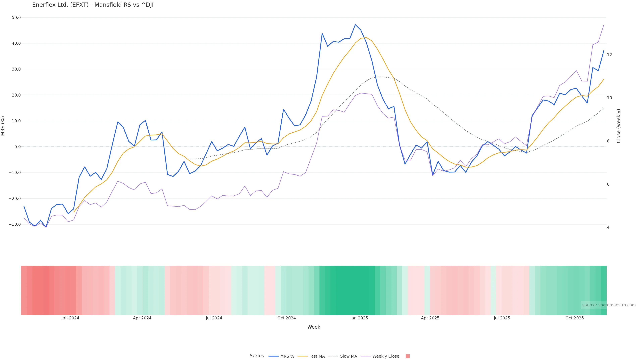Screen dimensions: 644x362
Task: Click the 50.0 MRS axis tick
Action: click(16, 17)
